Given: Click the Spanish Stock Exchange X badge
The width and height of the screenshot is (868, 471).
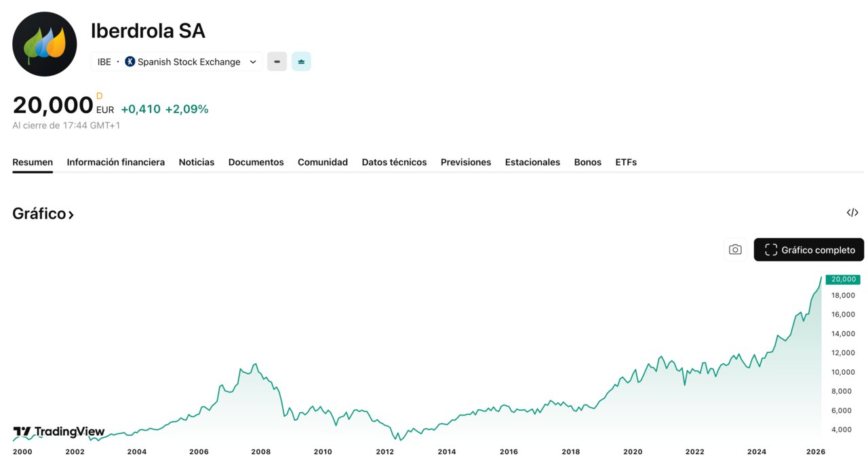Looking at the screenshot, I should 129,61.
